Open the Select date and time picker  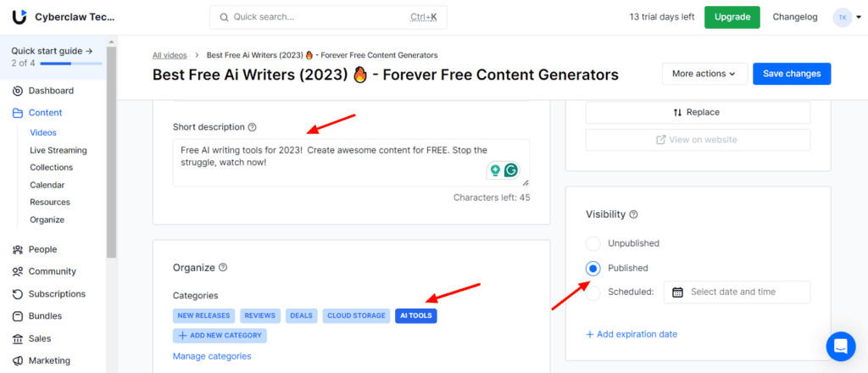click(x=737, y=292)
